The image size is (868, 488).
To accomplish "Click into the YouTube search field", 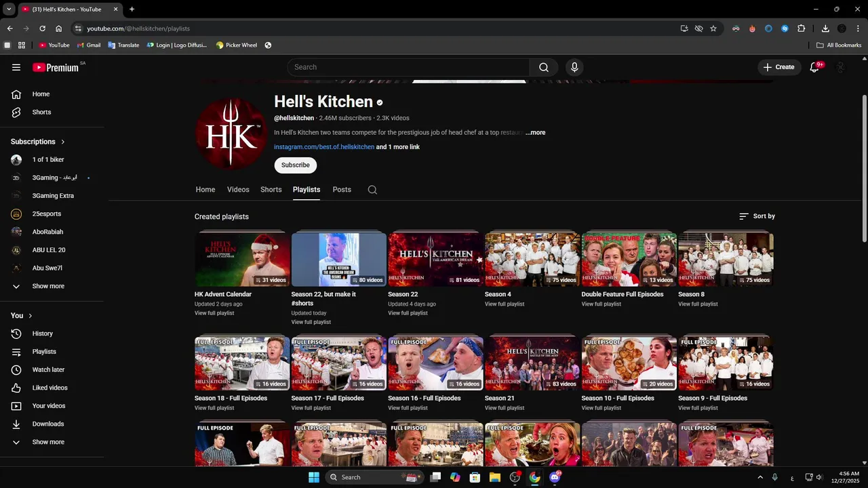I will (x=408, y=67).
